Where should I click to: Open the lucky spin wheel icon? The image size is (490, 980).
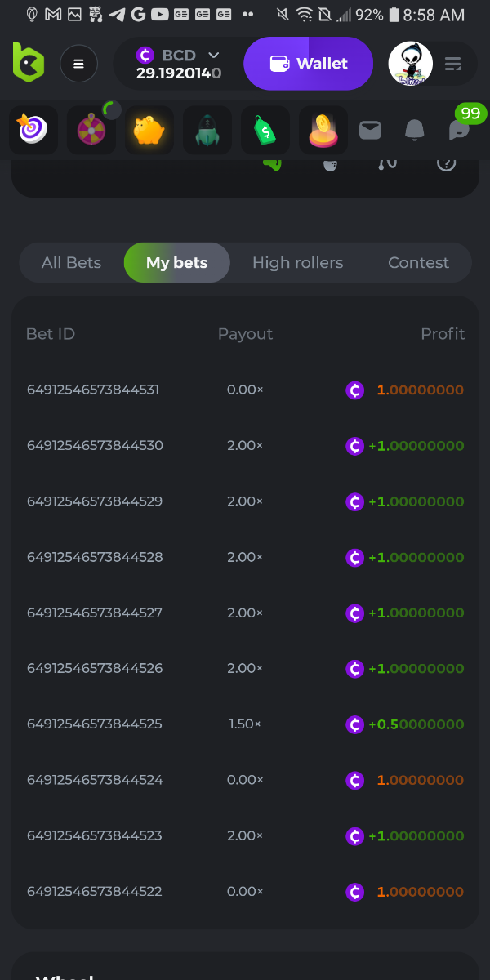(91, 130)
